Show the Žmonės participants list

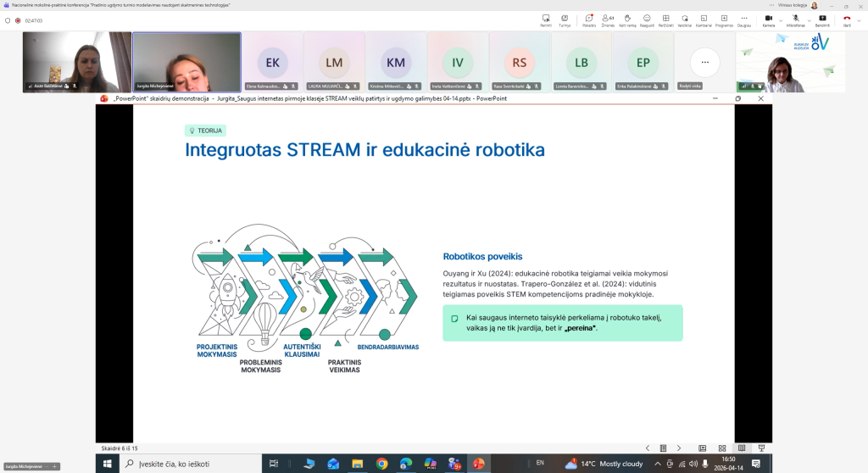607,19
